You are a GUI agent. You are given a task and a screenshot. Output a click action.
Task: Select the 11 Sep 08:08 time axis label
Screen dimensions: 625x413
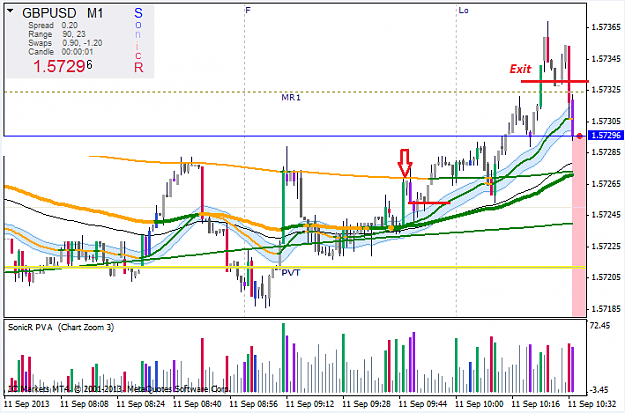tap(85, 404)
